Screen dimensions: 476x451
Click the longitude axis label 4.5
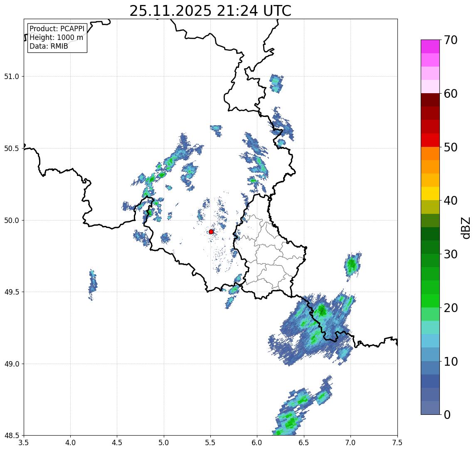click(x=117, y=443)
